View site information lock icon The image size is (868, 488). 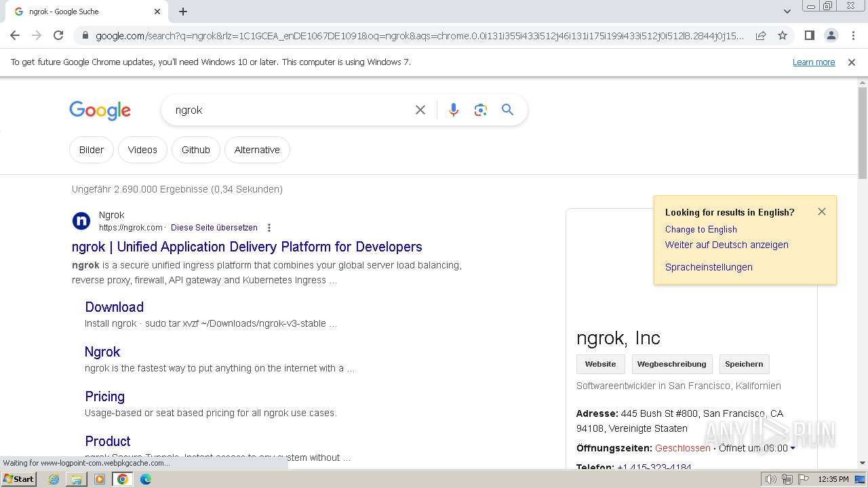[85, 36]
